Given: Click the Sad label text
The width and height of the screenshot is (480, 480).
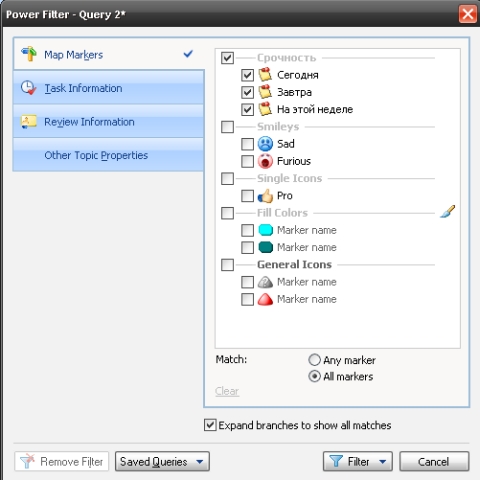Looking at the screenshot, I should 286,144.
